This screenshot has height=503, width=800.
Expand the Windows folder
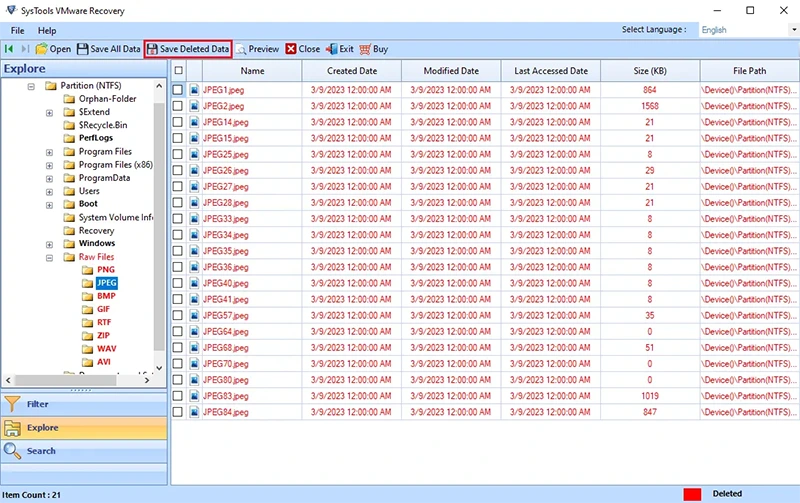49,244
